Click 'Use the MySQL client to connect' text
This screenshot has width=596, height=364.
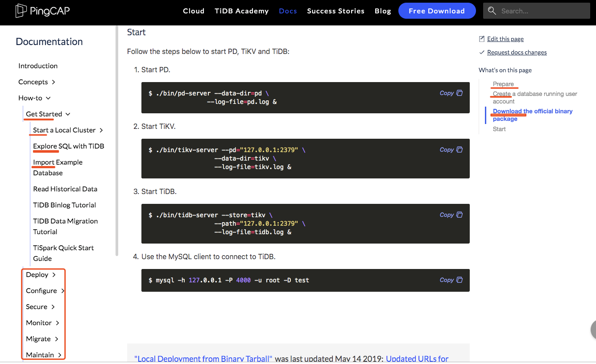tap(208, 257)
